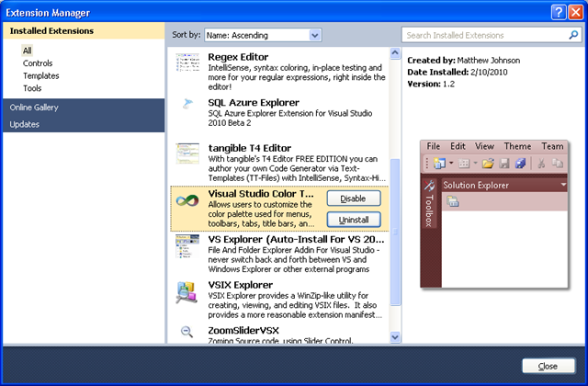Select the Tools category
The height and width of the screenshot is (386, 588).
coord(32,88)
